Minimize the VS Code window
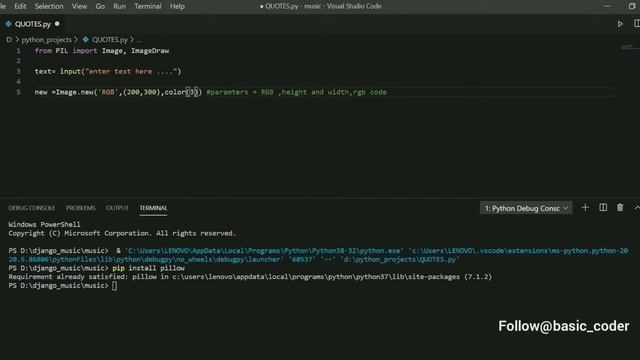This screenshot has height=360, width=640. click(x=607, y=6)
